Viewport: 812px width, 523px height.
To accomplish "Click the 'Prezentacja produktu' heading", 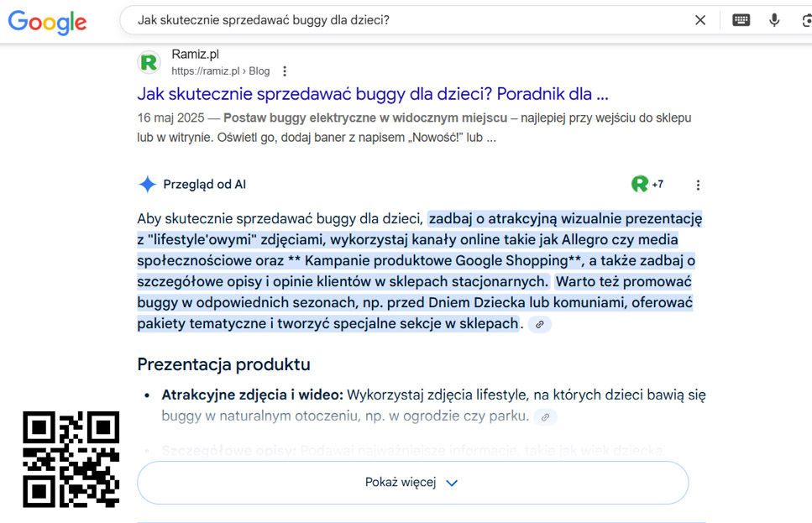I will pyautogui.click(x=223, y=364).
